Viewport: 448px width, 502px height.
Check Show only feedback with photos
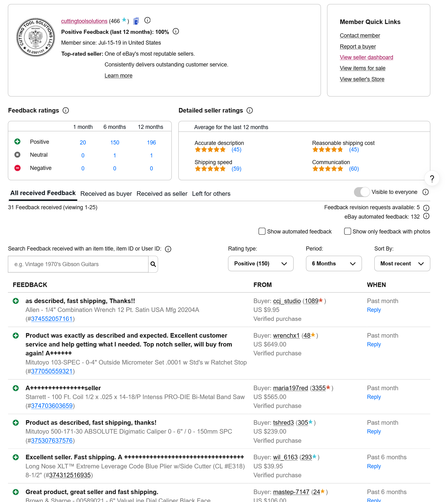[347, 231]
